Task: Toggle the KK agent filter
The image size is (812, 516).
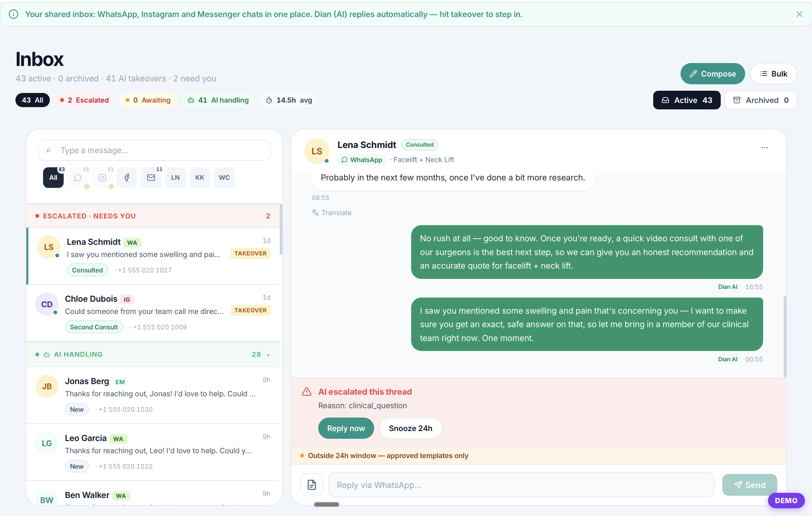Action: point(200,178)
